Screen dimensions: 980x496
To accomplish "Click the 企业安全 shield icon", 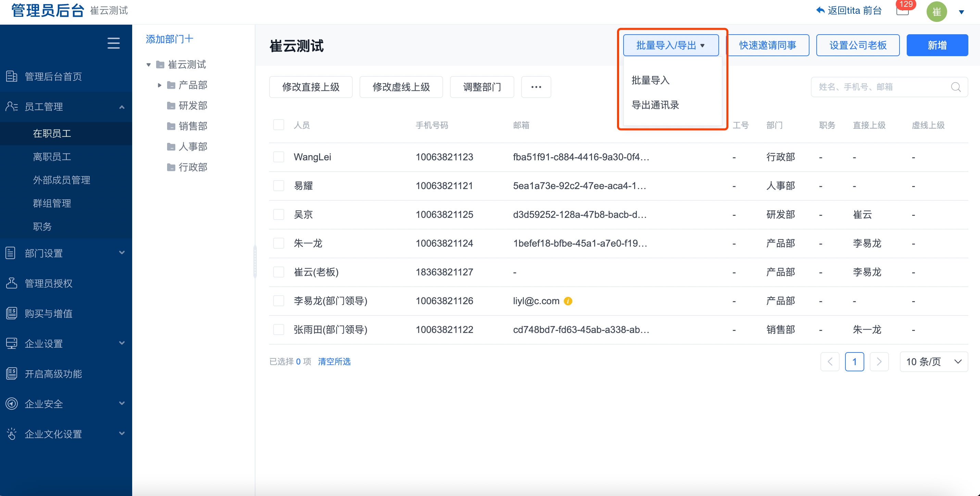I will tap(12, 404).
